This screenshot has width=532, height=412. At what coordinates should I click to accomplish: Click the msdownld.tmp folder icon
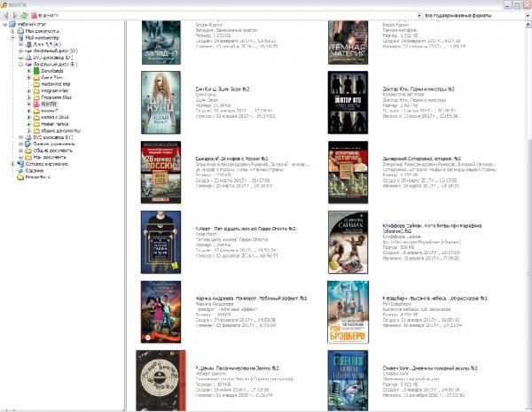(36, 84)
